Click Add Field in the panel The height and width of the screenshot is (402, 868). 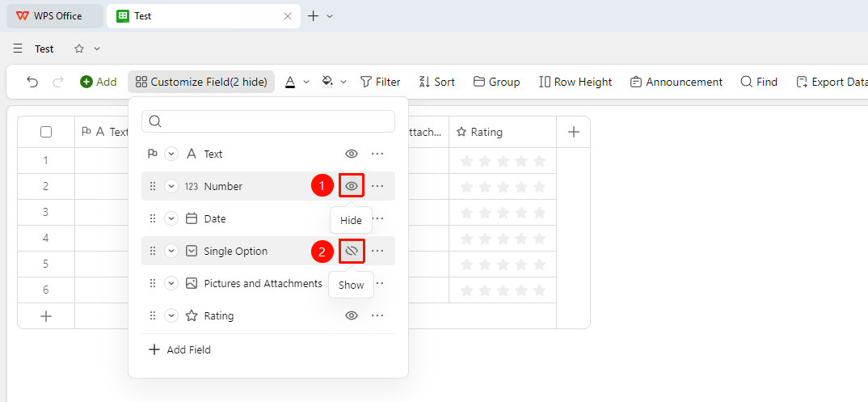click(x=180, y=350)
